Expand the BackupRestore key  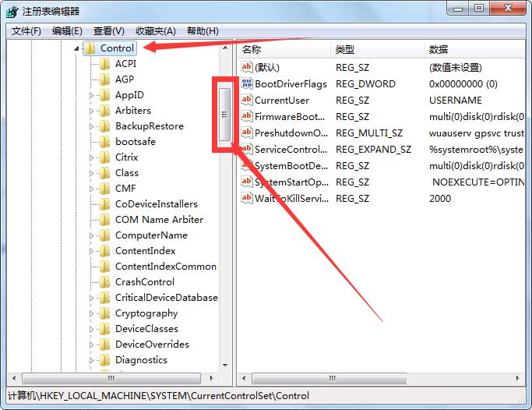[91, 126]
